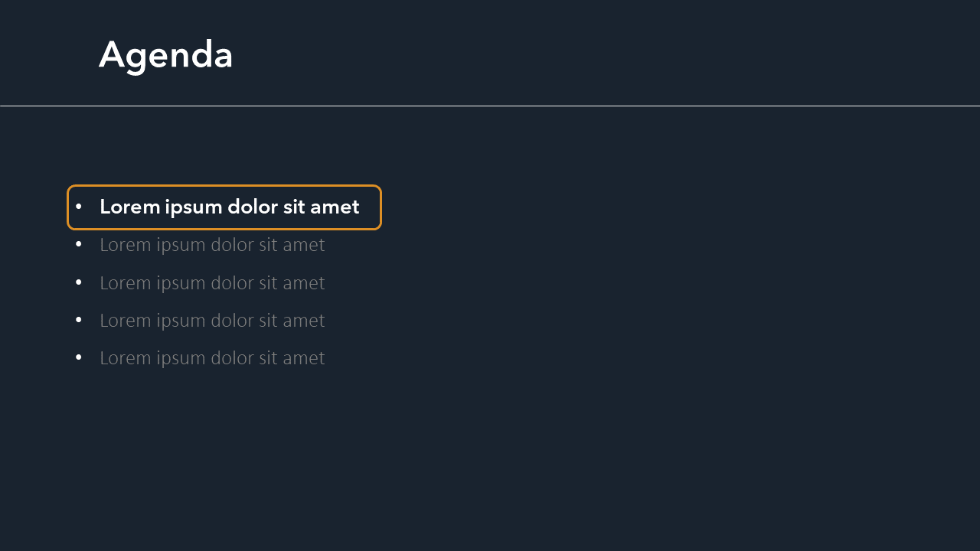Click the word "Lorem" in the fourth item
This screenshot has width=980, height=551.
(x=126, y=321)
